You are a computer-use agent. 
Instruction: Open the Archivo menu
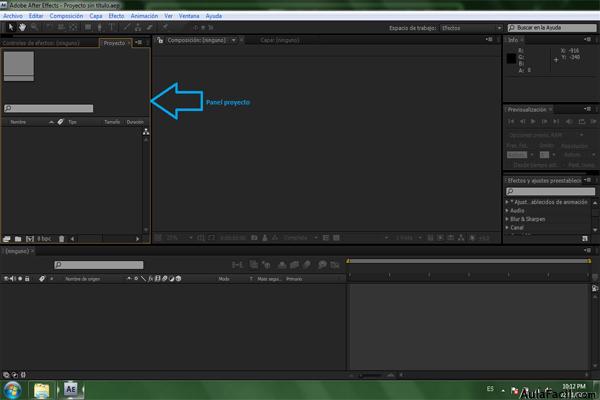click(13, 16)
